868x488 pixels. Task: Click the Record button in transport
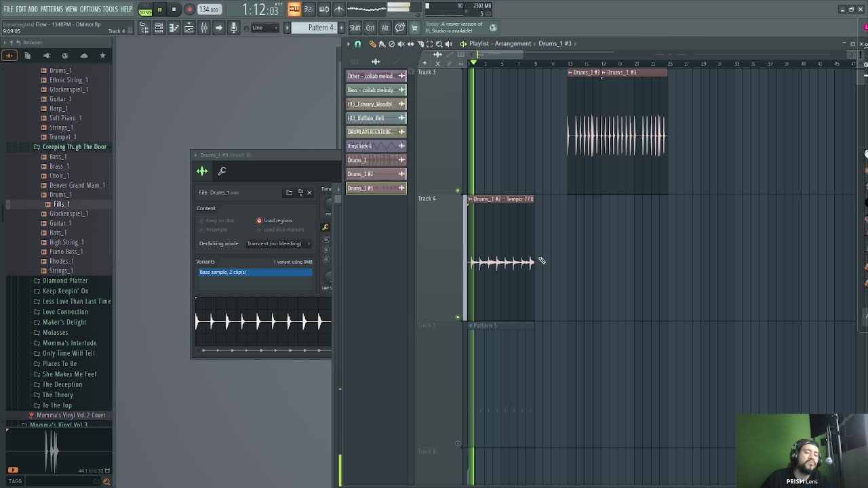pos(189,9)
